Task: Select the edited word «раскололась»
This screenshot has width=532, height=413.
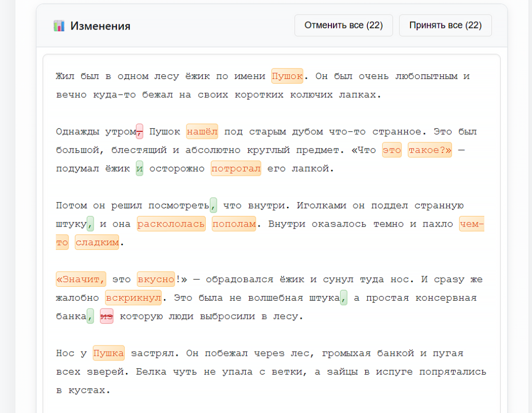Action: pyautogui.click(x=171, y=223)
